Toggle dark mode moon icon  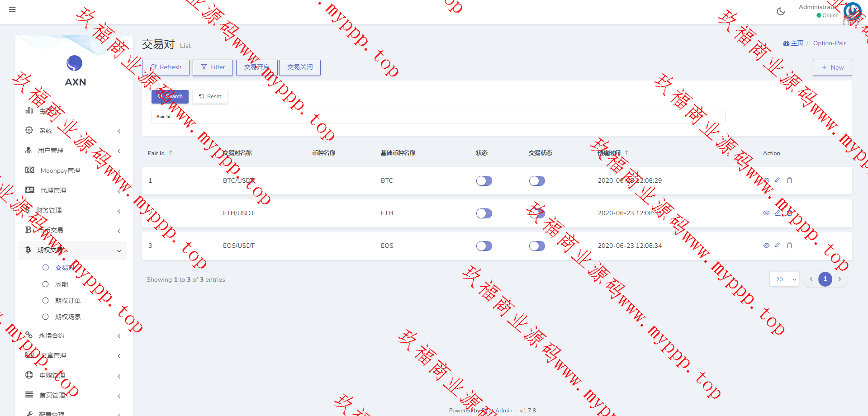pyautogui.click(x=780, y=12)
